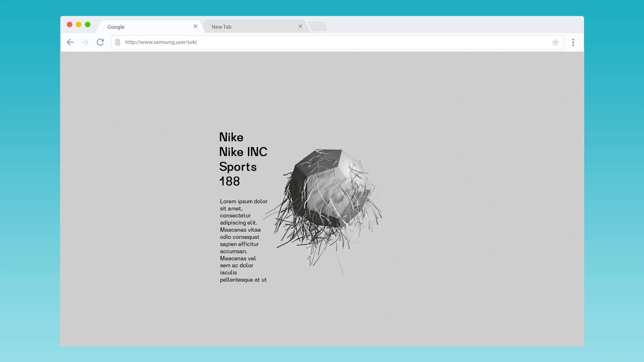
Task: Click the yellow minimize window button
Action: [x=78, y=24]
